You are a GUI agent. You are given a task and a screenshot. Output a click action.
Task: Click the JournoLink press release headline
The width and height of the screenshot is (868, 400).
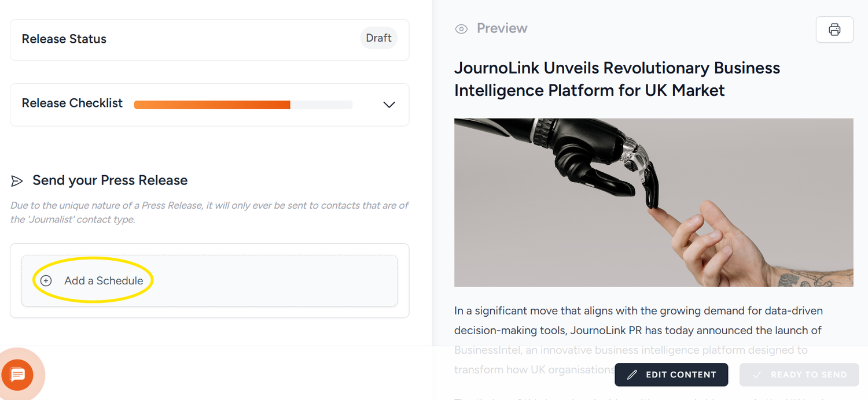tap(617, 79)
